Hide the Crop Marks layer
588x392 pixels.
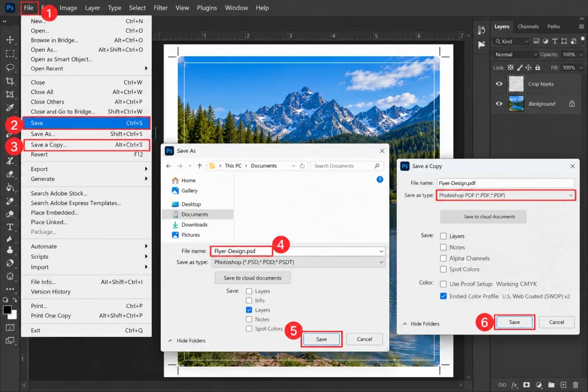[499, 84]
